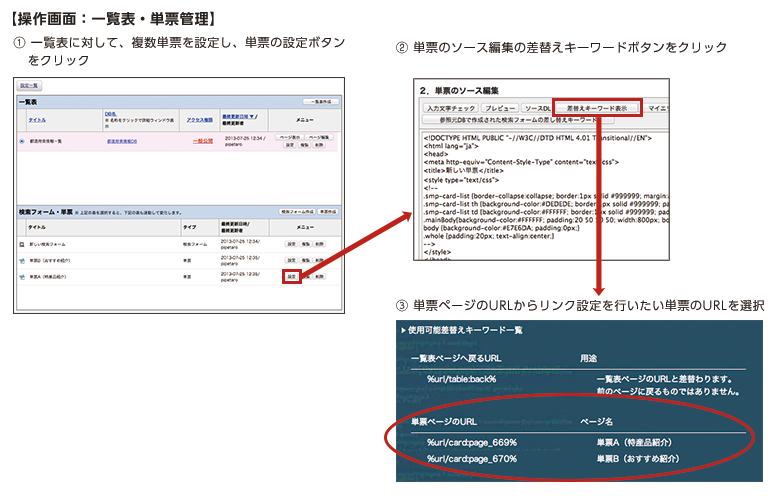Click 検索フォーム作成 button
Screen dimensions: 780x500
pos(297,212)
